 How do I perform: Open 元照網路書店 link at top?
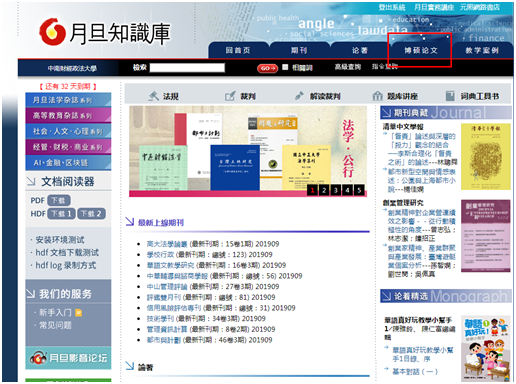pos(480,7)
